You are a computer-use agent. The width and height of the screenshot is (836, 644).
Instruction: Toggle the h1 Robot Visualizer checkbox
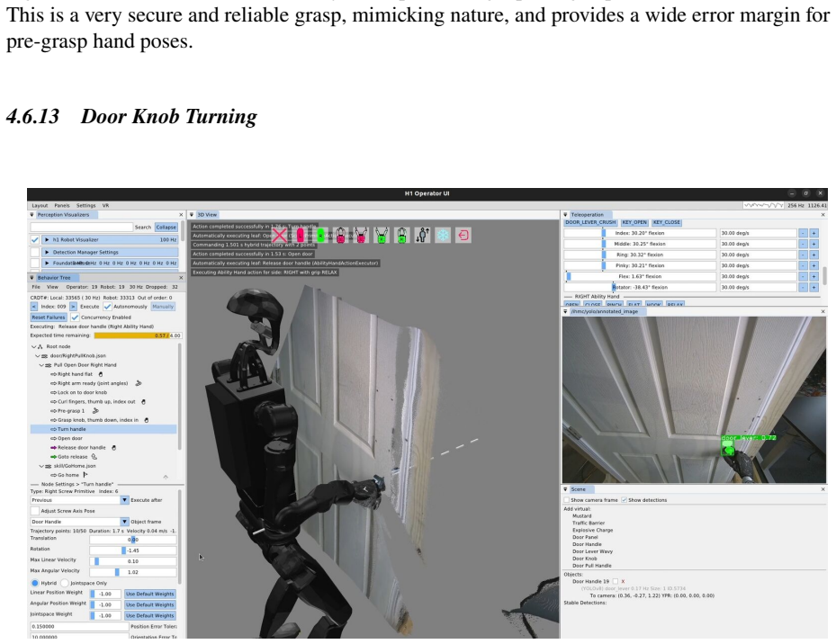tap(35, 240)
